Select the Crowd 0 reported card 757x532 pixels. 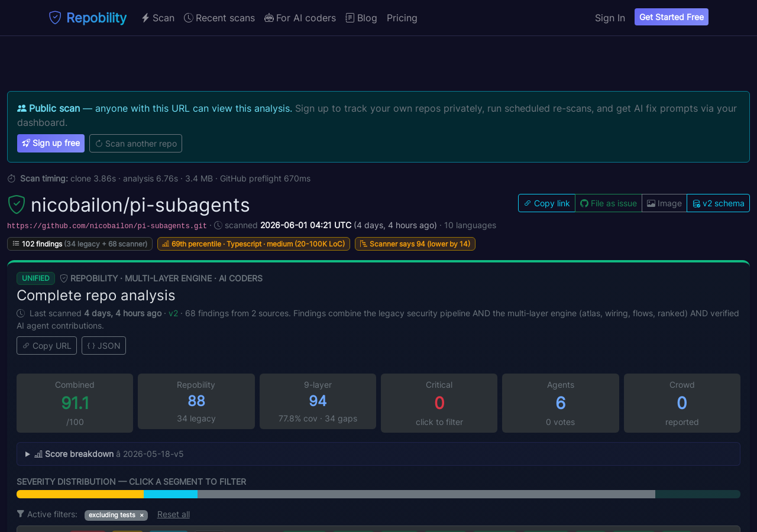click(x=682, y=403)
